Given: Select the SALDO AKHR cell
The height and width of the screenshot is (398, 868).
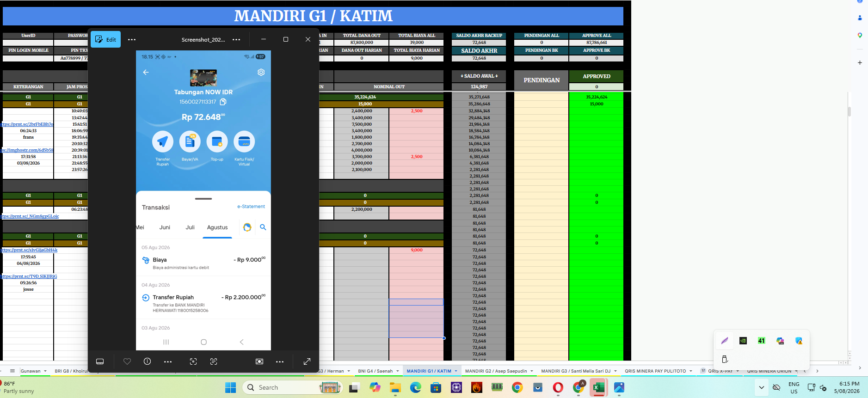Looking at the screenshot, I should point(479,50).
